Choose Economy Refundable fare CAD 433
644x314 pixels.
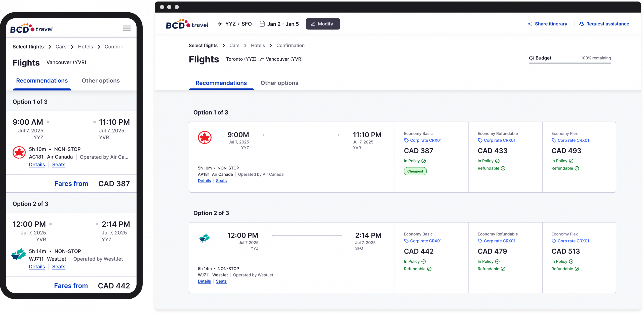click(492, 151)
